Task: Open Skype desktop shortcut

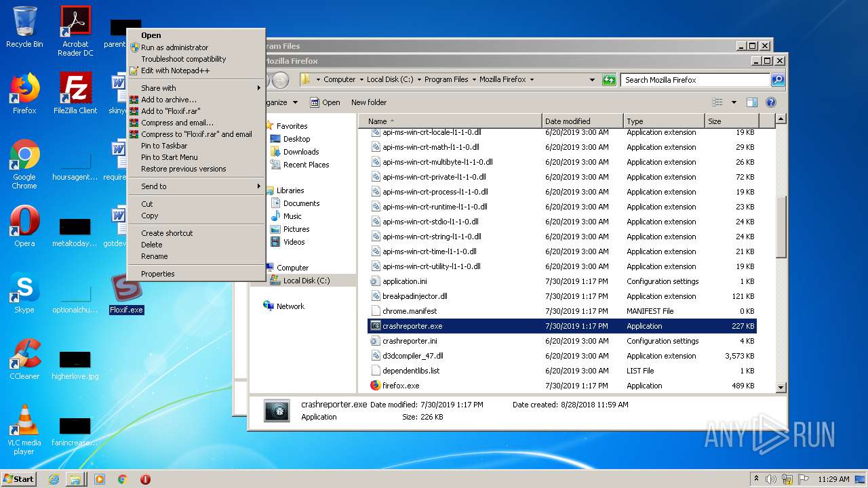Action: pos(24,292)
